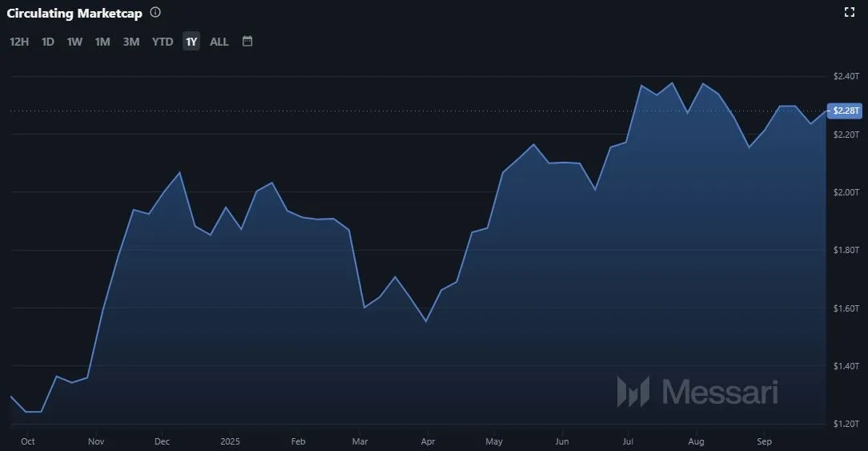
Task: Click the Sep x-axis label
Action: tap(765, 441)
